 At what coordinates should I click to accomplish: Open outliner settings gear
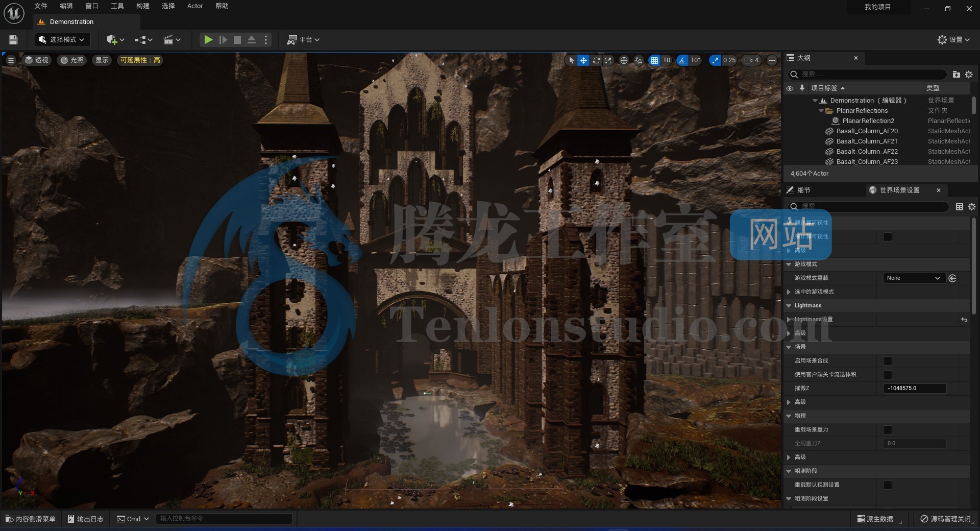969,75
